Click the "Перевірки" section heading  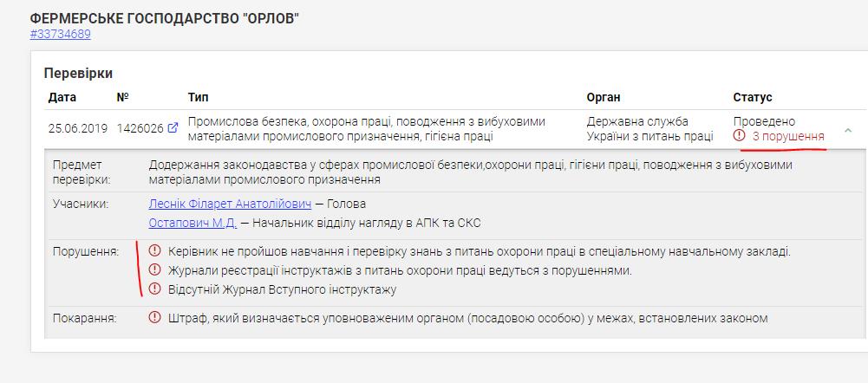point(78,73)
